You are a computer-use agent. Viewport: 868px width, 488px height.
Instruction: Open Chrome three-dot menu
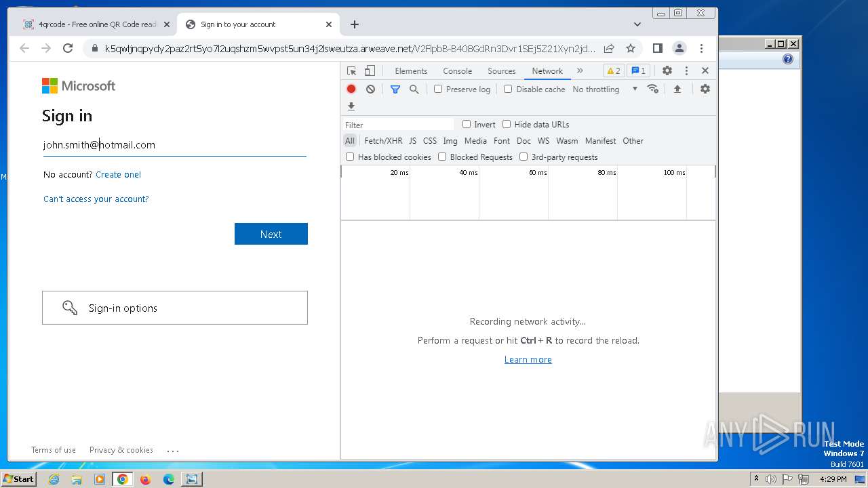tap(702, 48)
